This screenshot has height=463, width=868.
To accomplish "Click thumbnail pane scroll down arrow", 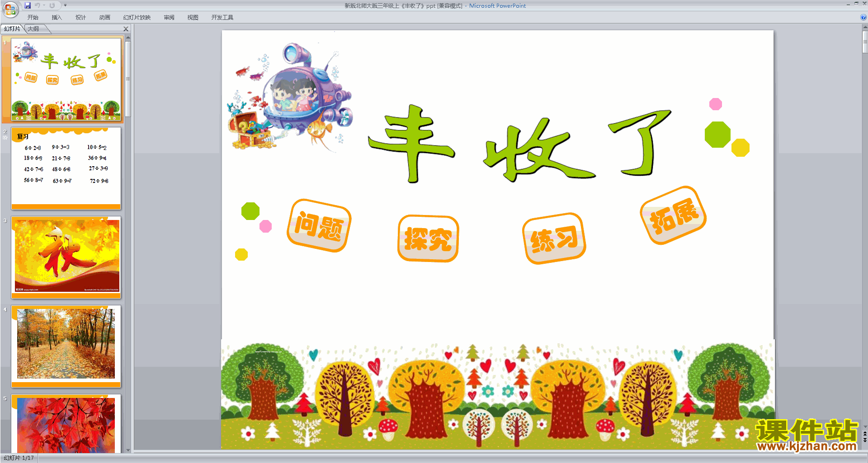I will (128, 450).
